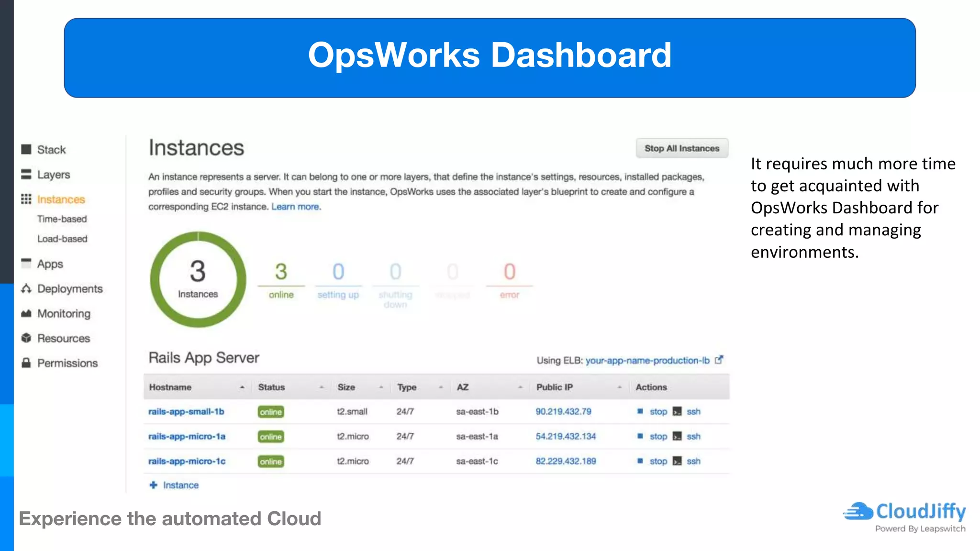
Task: Click ssh terminal icon for rails-app-micro-1a
Action: click(677, 436)
